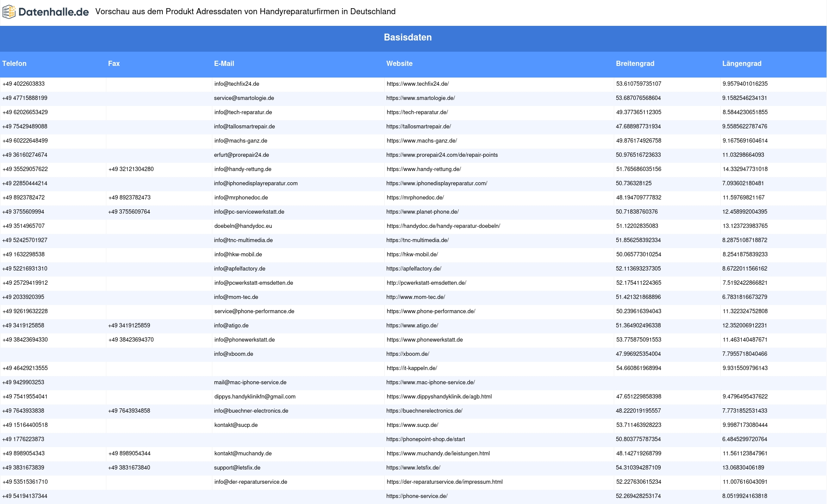Click the Fax column header

[114, 64]
